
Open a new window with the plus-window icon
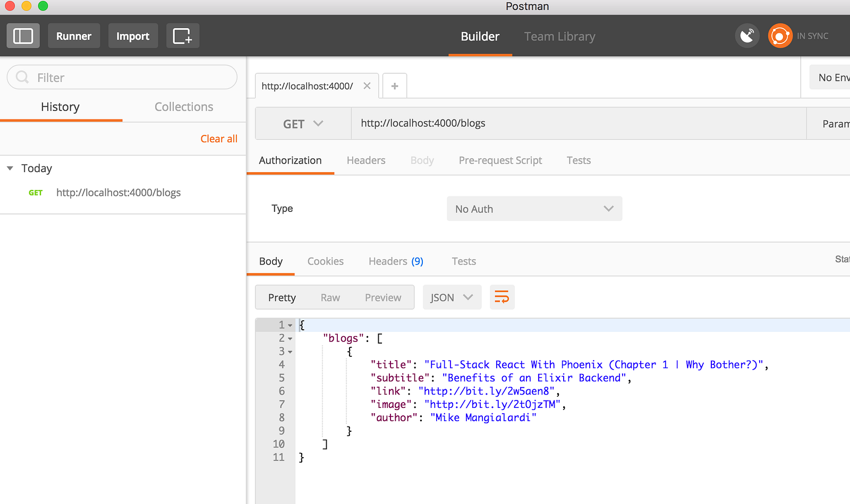(x=183, y=36)
